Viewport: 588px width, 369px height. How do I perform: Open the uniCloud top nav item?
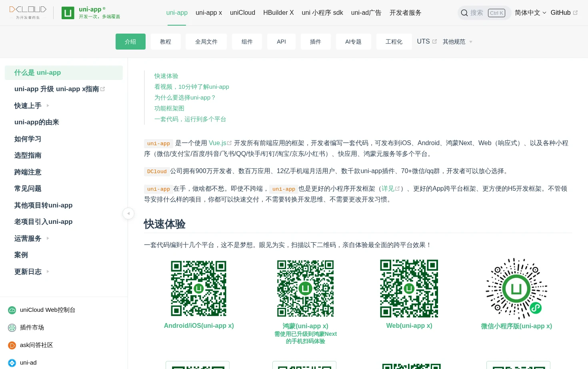pos(242,13)
